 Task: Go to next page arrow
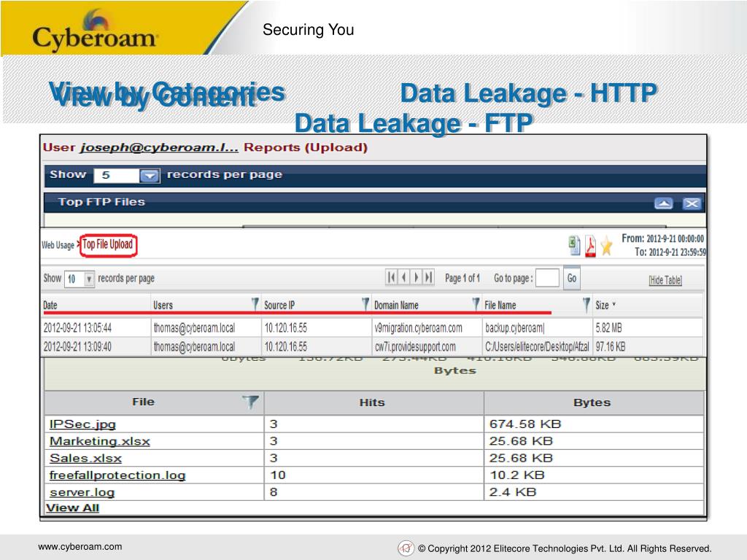click(416, 277)
